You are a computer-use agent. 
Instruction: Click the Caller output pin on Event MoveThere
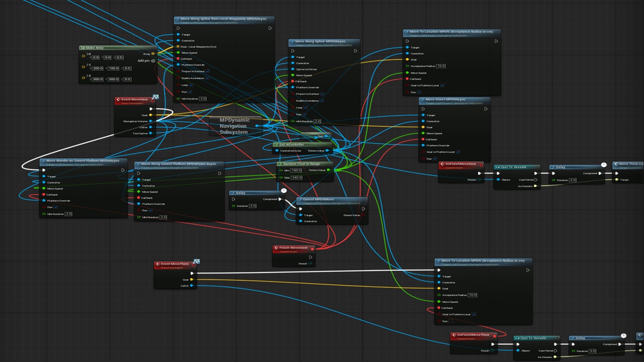(192, 286)
